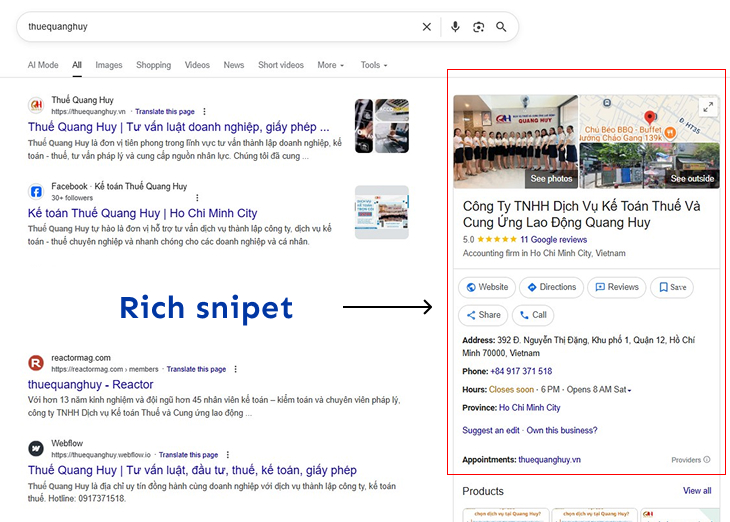
Task: Switch to Shopping tab
Action: coord(154,65)
